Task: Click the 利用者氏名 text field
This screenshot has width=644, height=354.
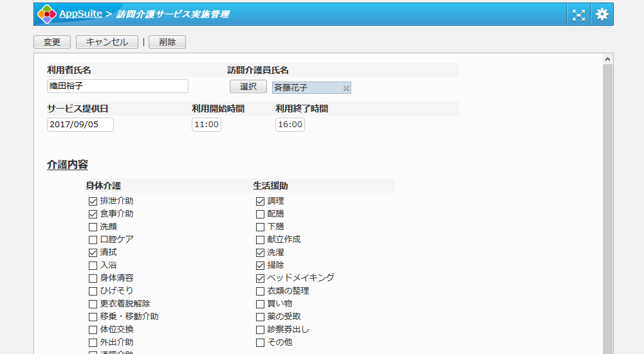Action: [118, 86]
